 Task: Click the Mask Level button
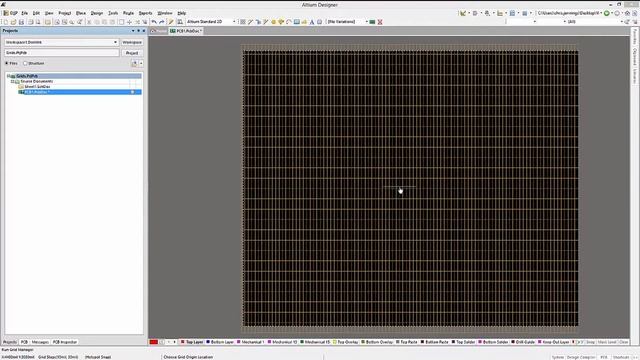coord(607,342)
